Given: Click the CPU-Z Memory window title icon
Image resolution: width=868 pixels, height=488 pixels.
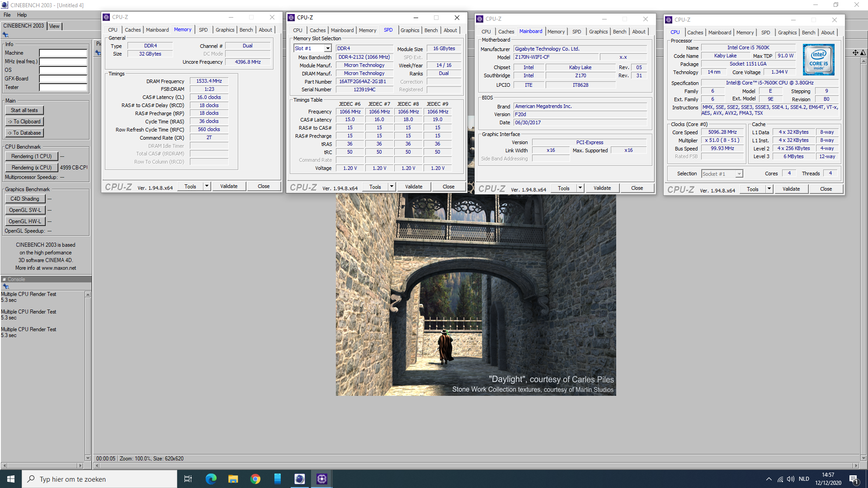Looking at the screenshot, I should [106, 17].
